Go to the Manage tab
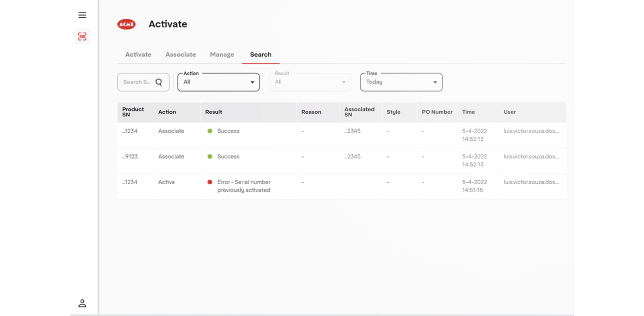Image resolution: width=644 pixels, height=316 pixels. tap(222, 55)
